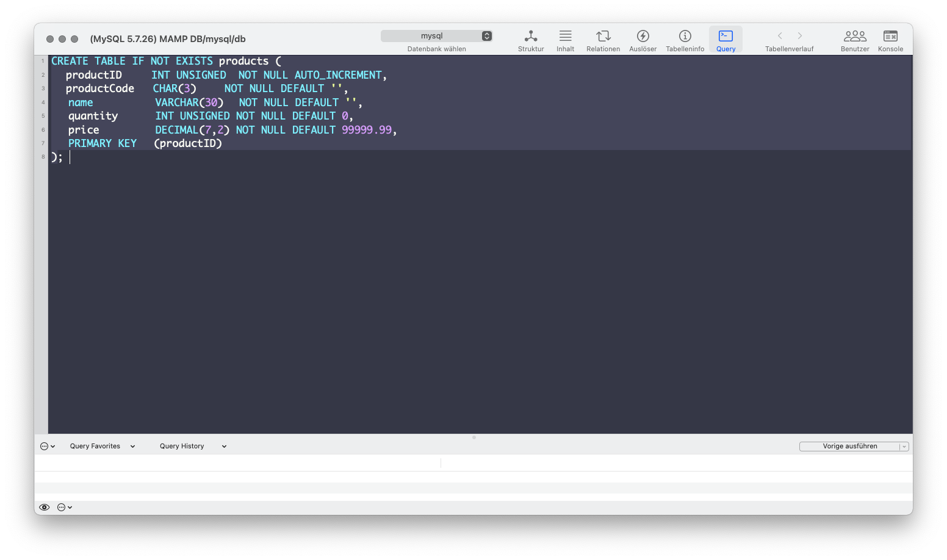Viewport: 947px width, 560px height.
Task: Click the '(productID)' primary key argument
Action: coord(188,143)
